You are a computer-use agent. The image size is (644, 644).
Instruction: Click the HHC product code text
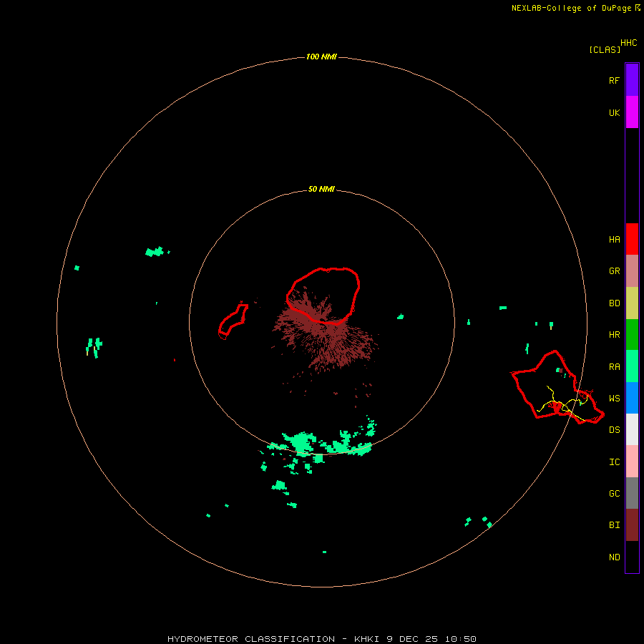click(628, 43)
